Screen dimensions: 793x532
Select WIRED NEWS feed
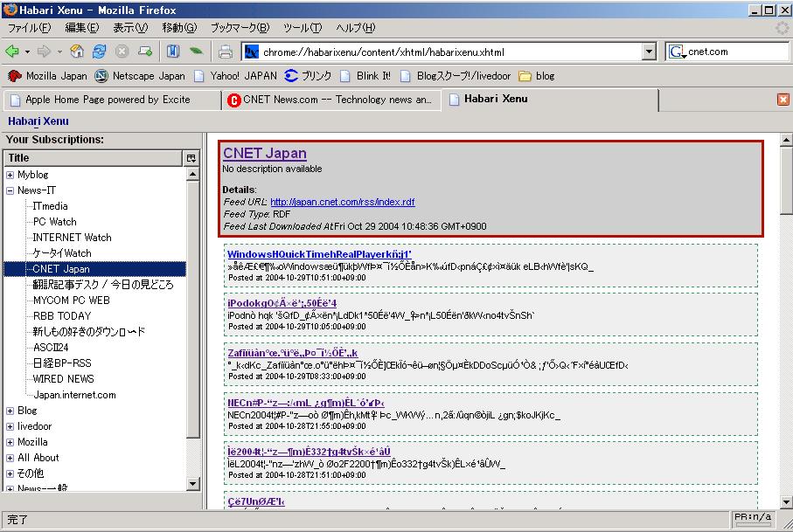tap(63, 379)
